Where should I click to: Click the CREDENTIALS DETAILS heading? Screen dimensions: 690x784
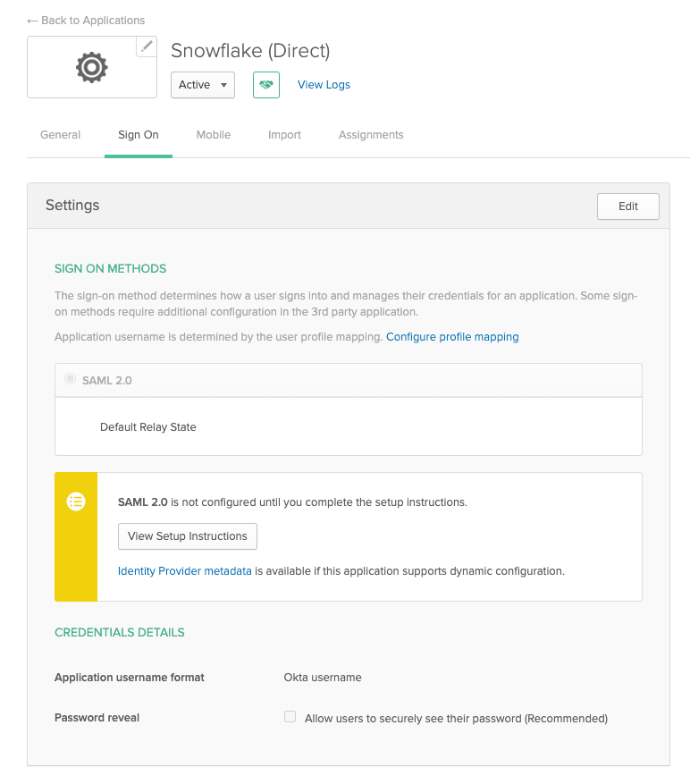click(120, 633)
